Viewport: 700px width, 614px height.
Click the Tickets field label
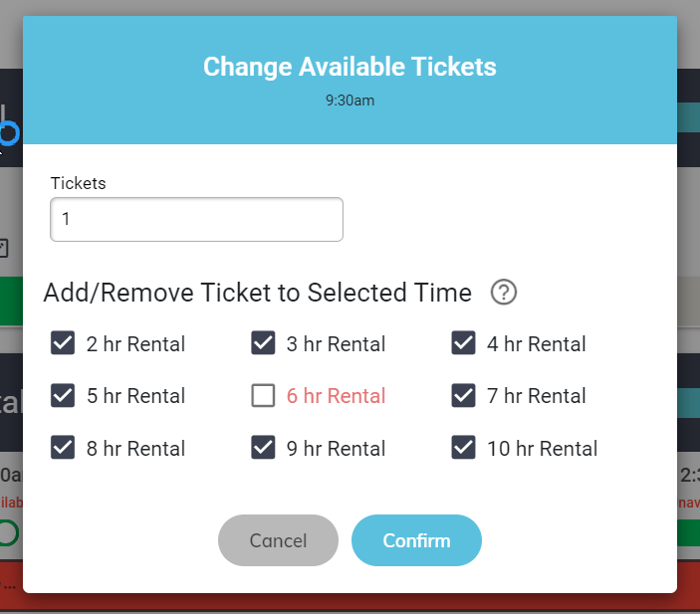(x=78, y=183)
